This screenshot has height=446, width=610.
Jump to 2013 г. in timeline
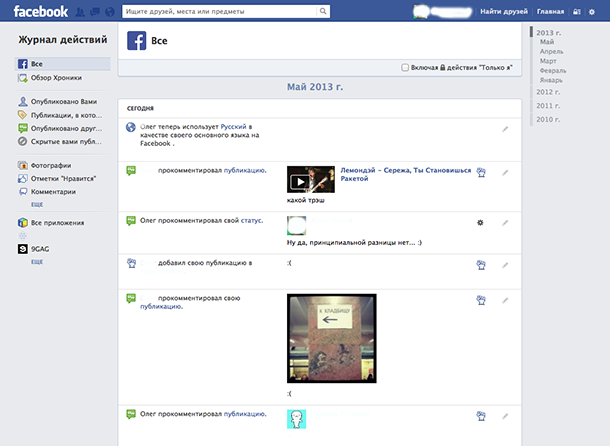(549, 33)
